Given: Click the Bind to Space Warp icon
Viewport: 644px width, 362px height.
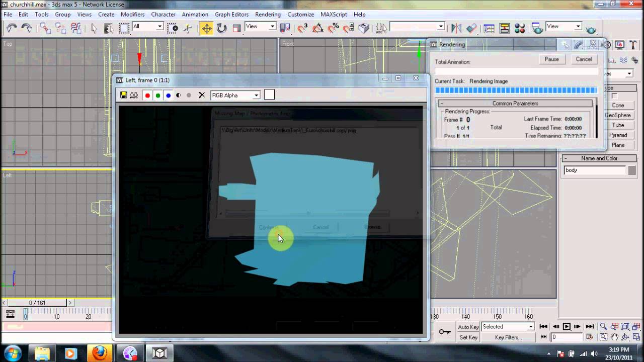Looking at the screenshot, I should tap(76, 28).
